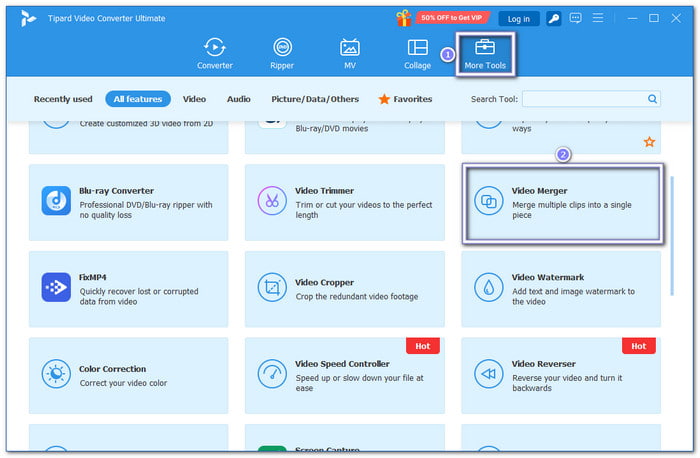Filter tools by Video category
The image size is (700, 458).
194,99
